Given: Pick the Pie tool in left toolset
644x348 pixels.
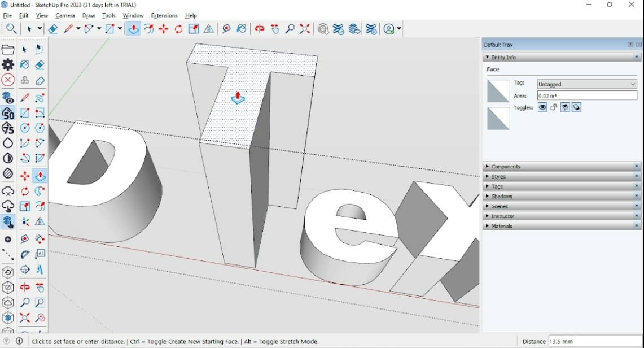Looking at the screenshot, I should point(40,158).
